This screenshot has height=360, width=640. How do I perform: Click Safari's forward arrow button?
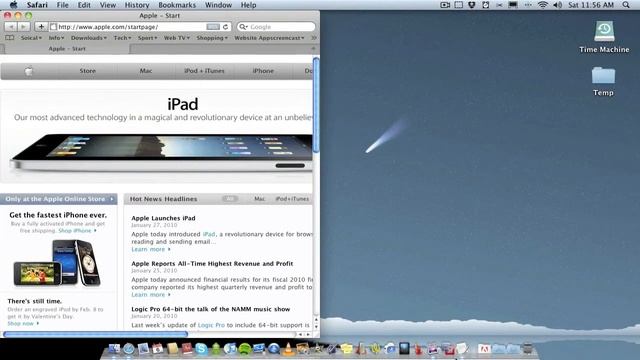tap(24, 27)
